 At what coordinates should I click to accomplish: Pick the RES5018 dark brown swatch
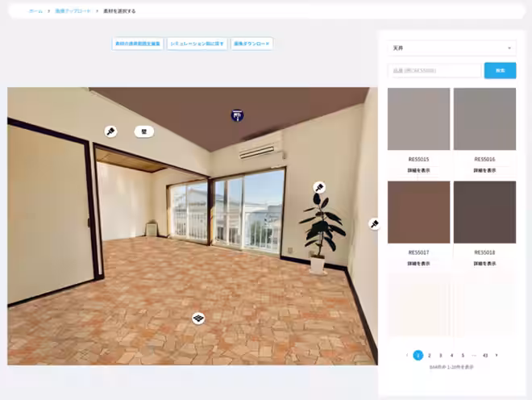(484, 212)
